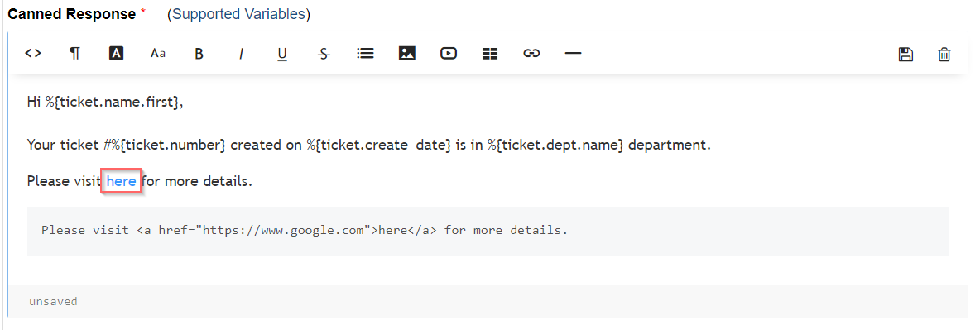The image size is (980, 330).
Task: Open the text color tool
Action: coord(116,54)
